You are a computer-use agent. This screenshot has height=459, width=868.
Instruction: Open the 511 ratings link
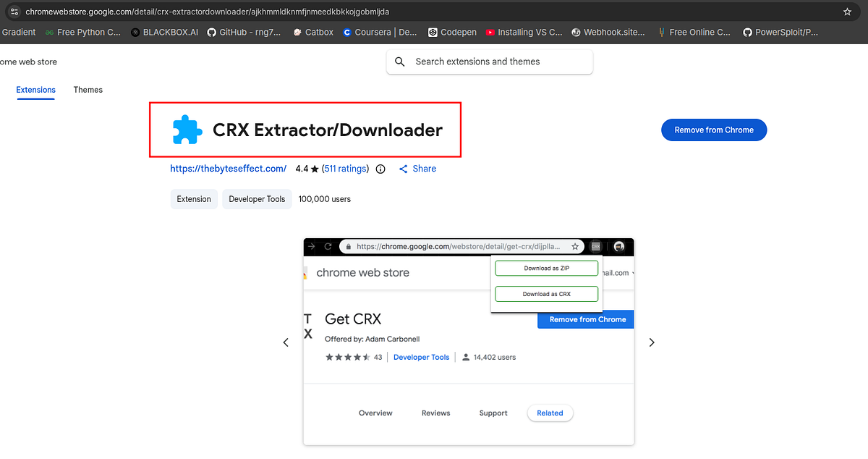[345, 169]
